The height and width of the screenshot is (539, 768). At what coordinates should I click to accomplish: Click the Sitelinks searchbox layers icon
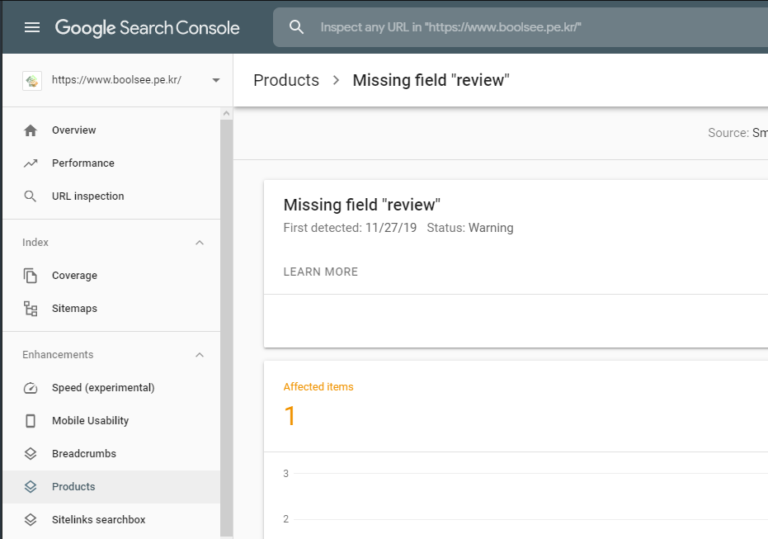[x=30, y=519]
